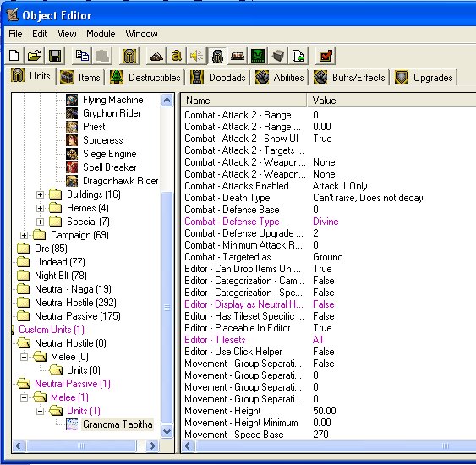Screen dimensions: 476x465
Task: Open the Module menu
Action: [101, 34]
